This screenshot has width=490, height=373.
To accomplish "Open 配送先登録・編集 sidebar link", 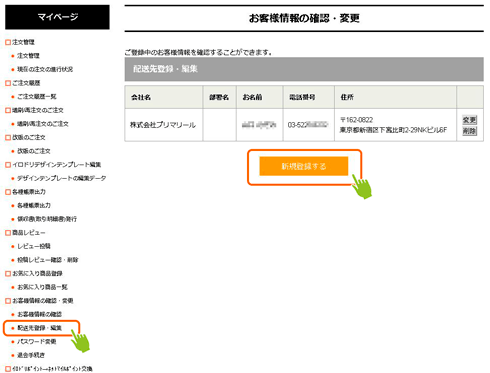I will click(x=39, y=328).
